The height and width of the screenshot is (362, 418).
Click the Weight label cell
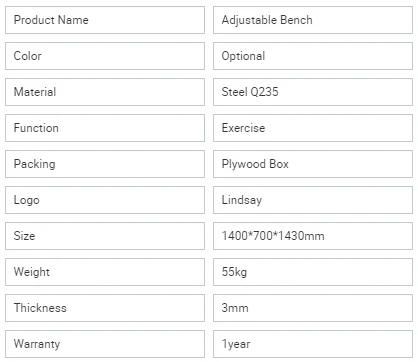[105, 272]
